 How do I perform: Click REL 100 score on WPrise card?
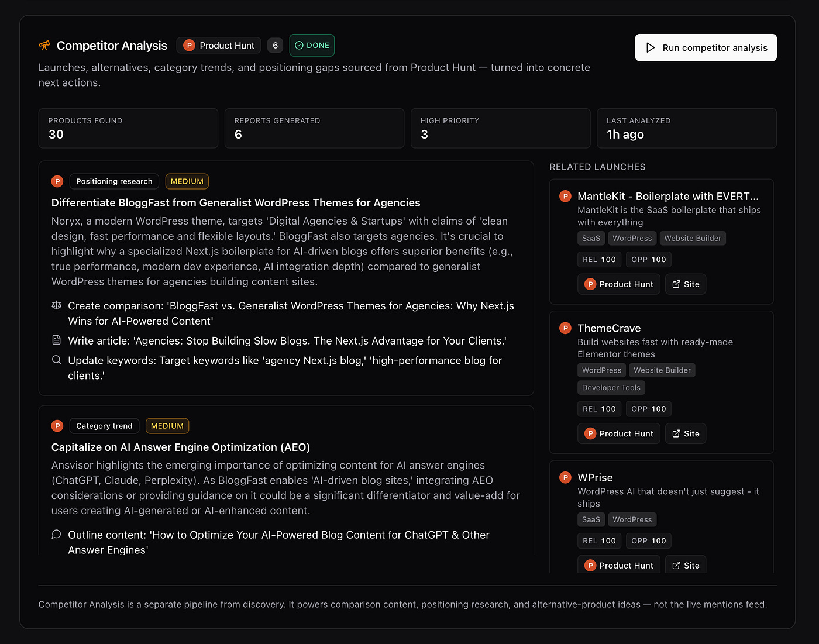pos(599,540)
